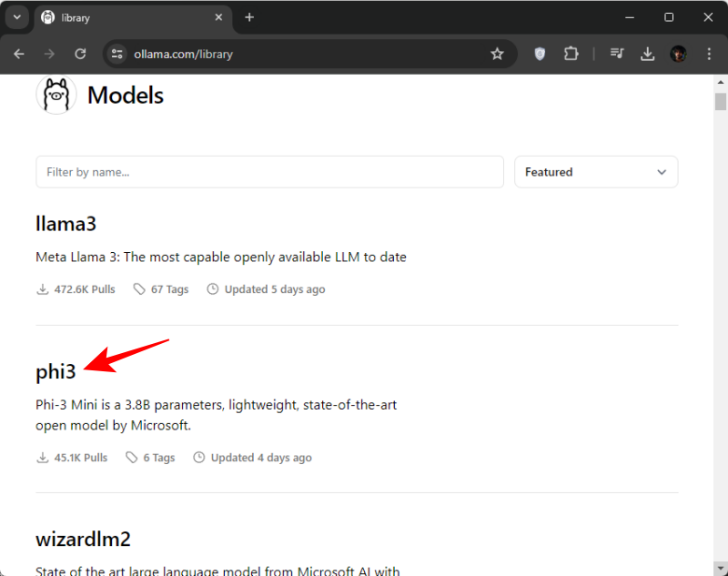The width and height of the screenshot is (728, 576).
Task: Open the media controls icon
Action: coord(617,54)
